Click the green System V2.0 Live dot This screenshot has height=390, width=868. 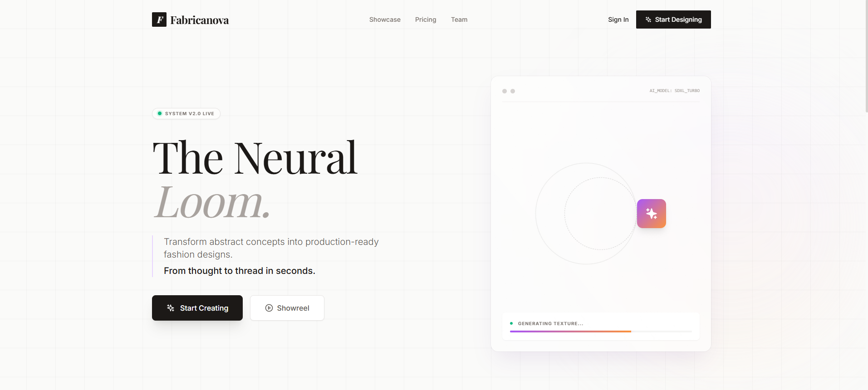(x=160, y=113)
